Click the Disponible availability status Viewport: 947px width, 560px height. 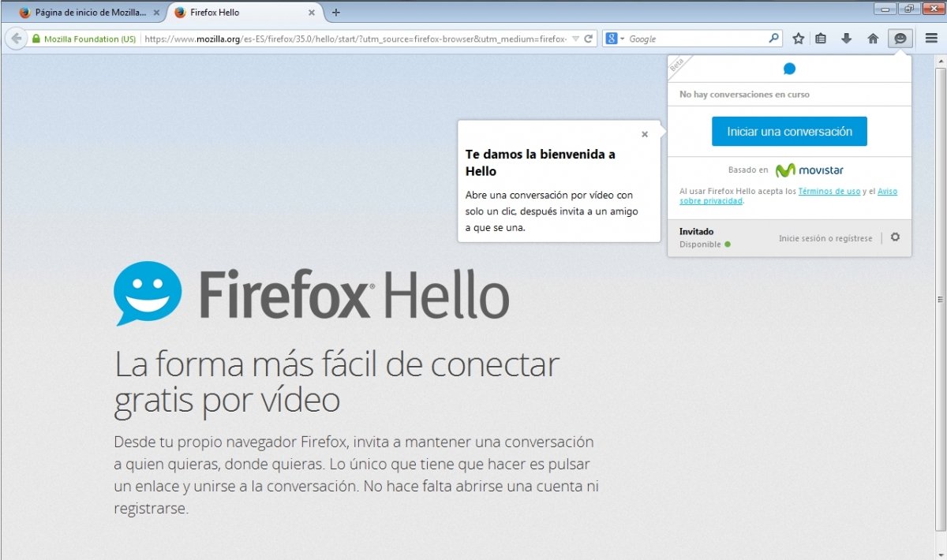tap(705, 245)
